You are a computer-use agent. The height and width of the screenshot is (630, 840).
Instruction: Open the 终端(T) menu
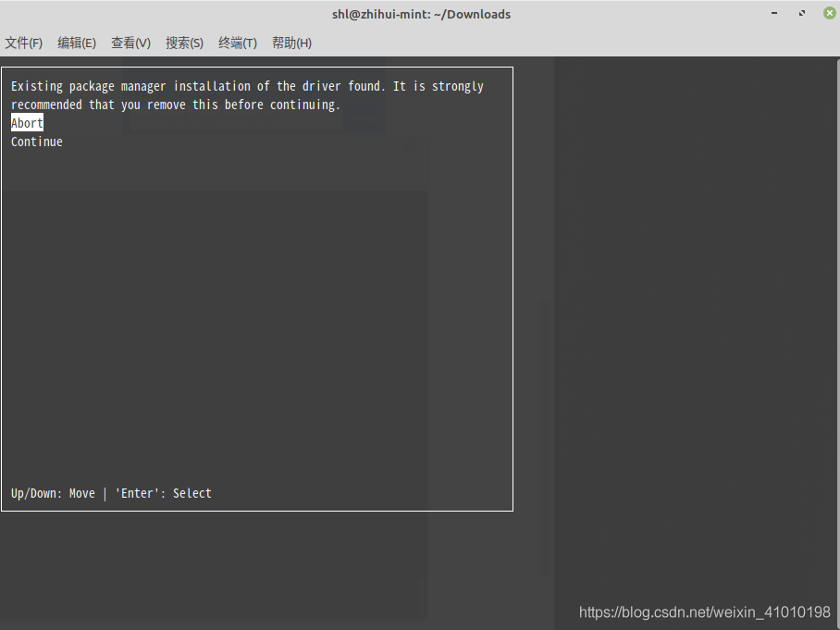pos(238,43)
